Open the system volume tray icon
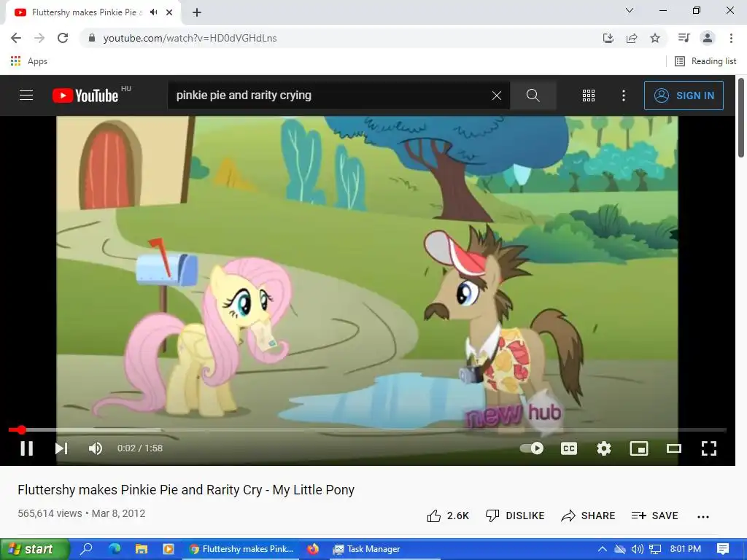Viewport: 747px width, 560px height. click(x=637, y=549)
